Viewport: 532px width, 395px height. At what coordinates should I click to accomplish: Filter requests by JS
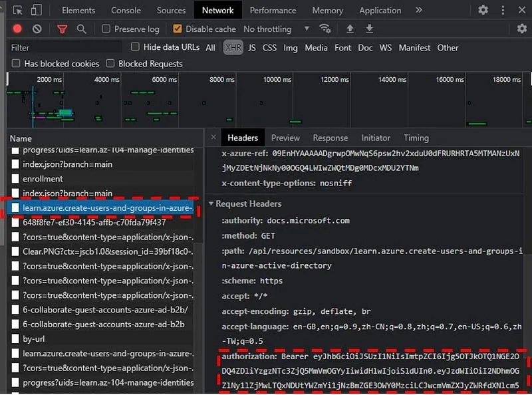[x=252, y=48]
